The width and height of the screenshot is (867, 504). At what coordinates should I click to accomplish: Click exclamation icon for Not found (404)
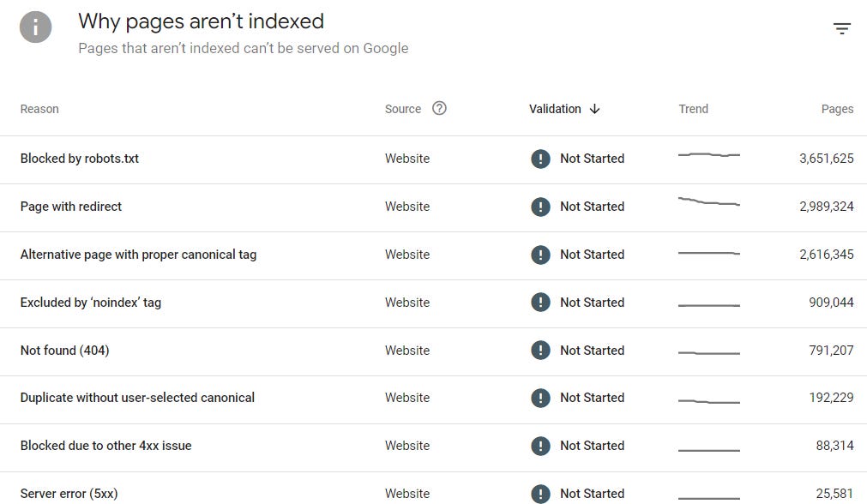(x=540, y=350)
